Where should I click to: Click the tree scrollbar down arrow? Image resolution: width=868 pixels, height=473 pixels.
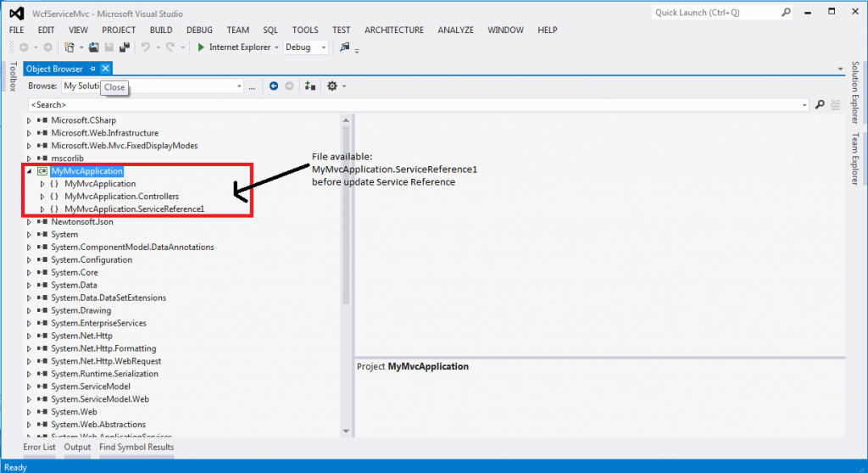coord(346,431)
